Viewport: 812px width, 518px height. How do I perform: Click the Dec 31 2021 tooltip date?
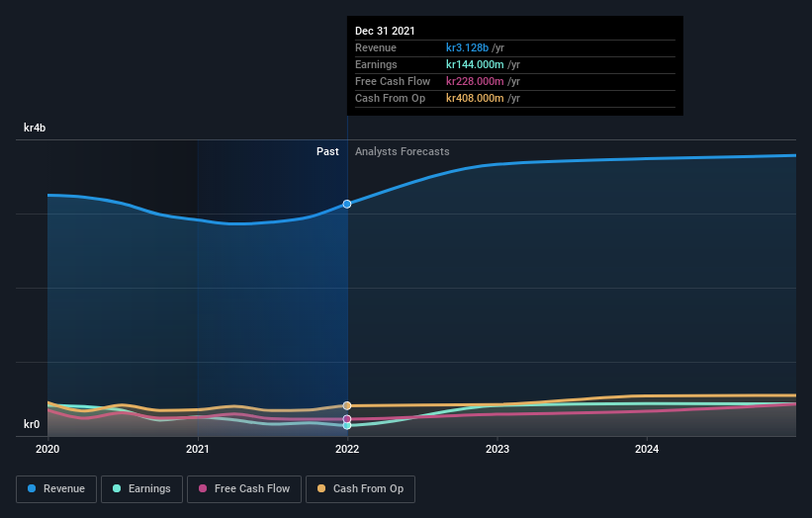click(x=385, y=31)
